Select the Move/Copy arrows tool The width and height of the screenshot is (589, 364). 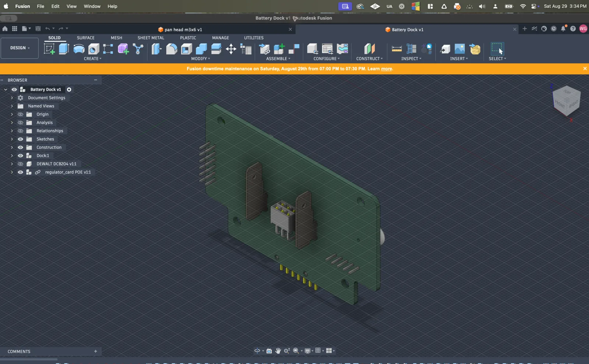(231, 49)
